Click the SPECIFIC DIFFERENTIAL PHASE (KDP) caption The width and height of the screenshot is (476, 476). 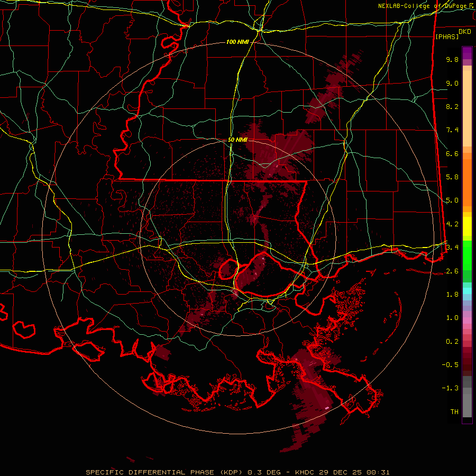click(x=166, y=472)
